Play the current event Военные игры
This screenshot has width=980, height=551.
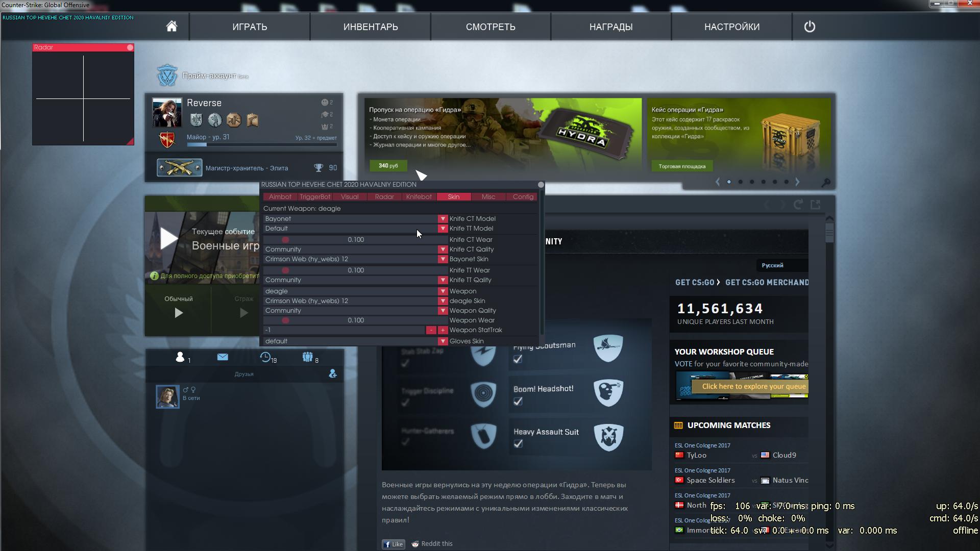click(x=169, y=238)
